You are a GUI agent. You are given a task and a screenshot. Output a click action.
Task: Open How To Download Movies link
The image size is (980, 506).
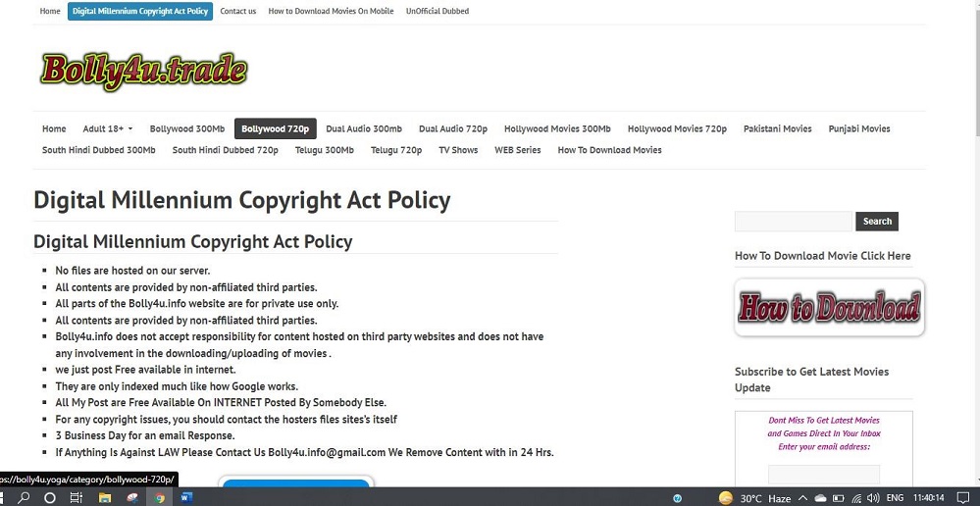(609, 150)
